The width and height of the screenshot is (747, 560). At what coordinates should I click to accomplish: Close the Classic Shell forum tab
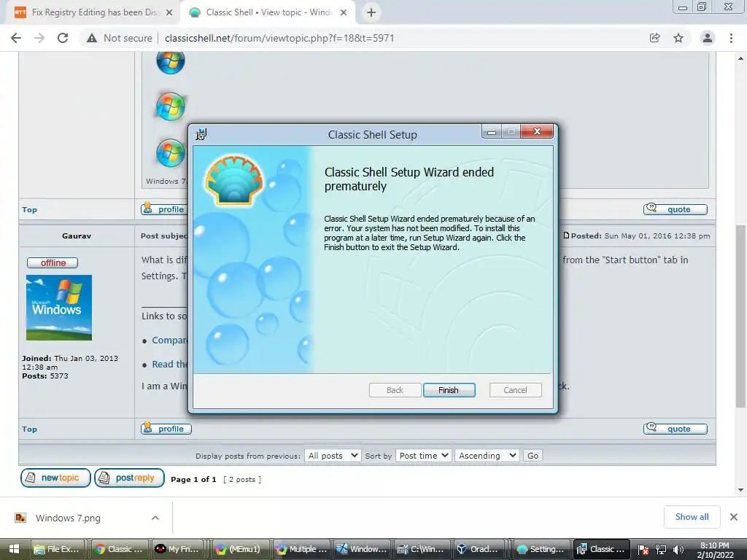coord(344,12)
